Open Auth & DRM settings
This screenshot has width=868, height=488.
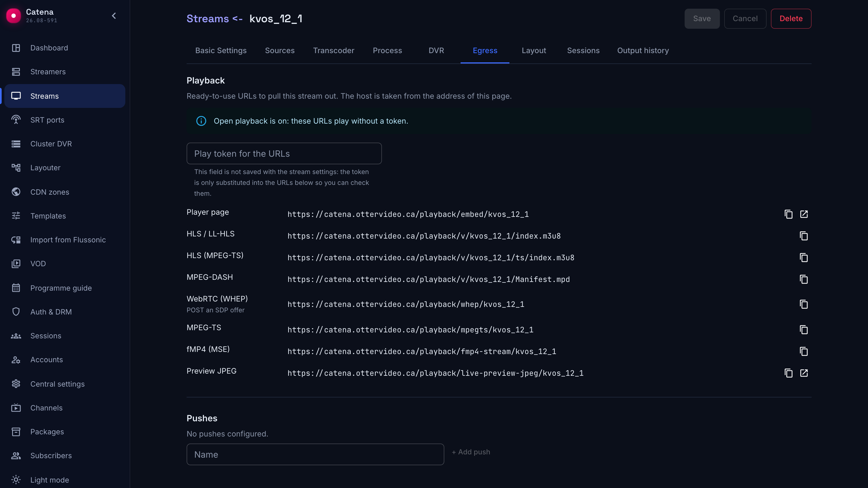pyautogui.click(x=65, y=312)
